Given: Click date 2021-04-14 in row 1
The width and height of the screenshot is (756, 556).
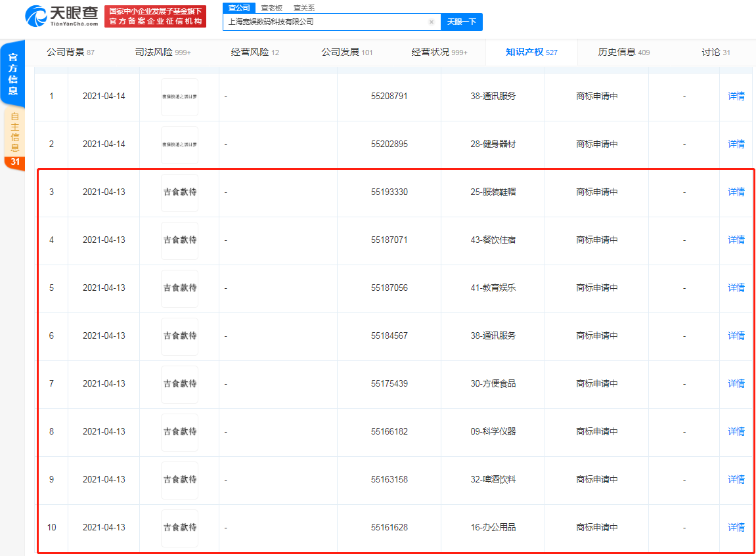Looking at the screenshot, I should coord(104,96).
